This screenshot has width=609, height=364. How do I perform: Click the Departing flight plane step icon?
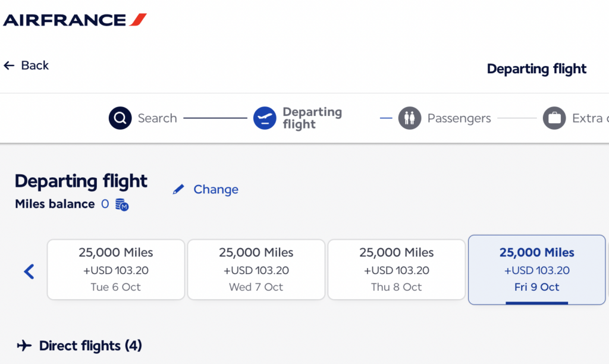click(x=265, y=118)
